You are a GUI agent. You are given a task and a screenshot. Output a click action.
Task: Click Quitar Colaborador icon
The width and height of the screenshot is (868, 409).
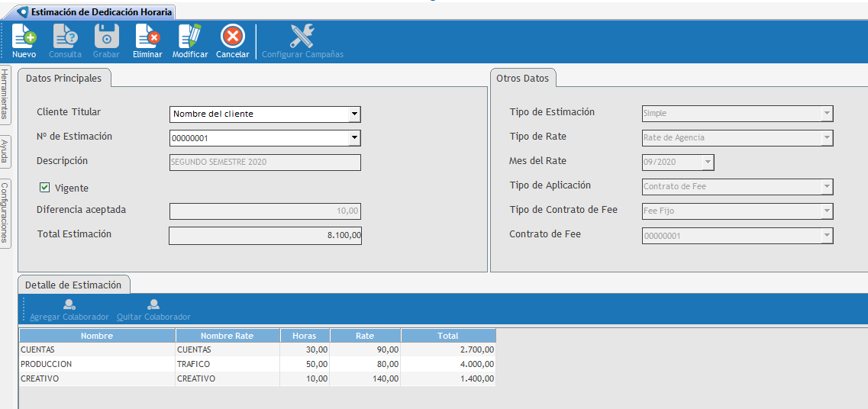153,304
